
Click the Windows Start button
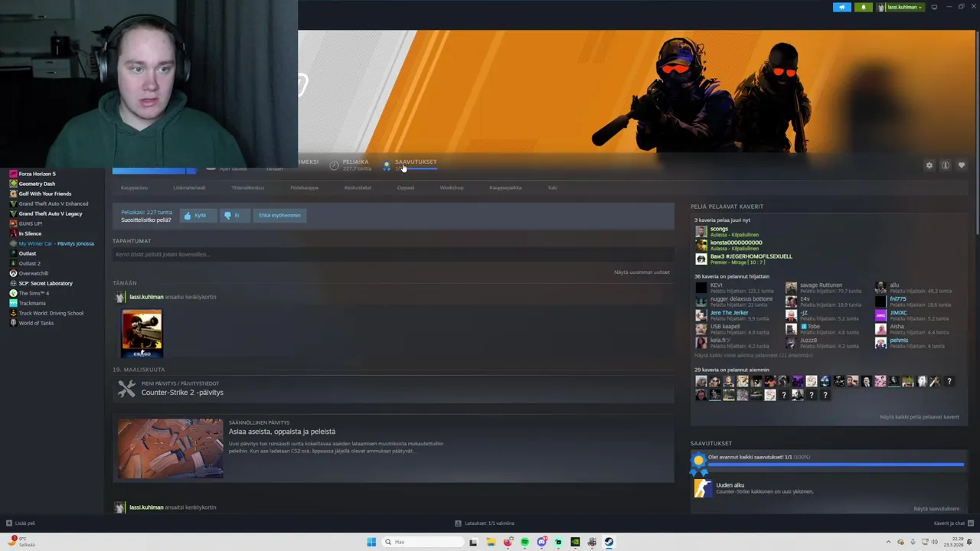pos(371,542)
